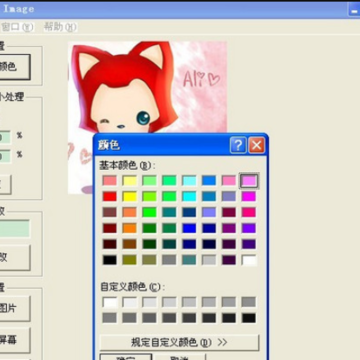Choose the selected light magenta swatch with focus border
Image resolution: width=360 pixels, height=360 pixels.
[x=249, y=181]
